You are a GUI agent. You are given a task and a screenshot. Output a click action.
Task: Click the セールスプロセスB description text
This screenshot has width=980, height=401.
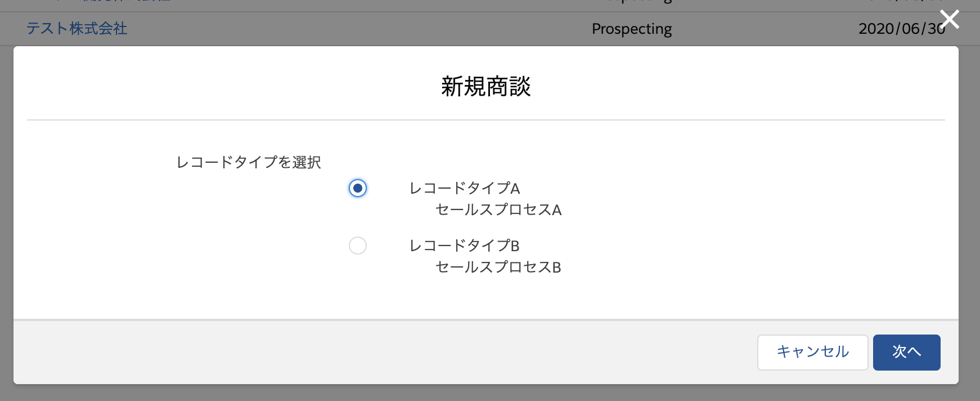497,268
